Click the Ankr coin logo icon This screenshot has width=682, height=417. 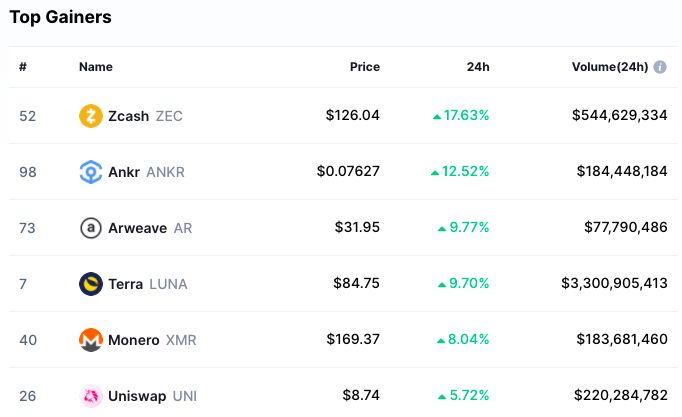91,172
